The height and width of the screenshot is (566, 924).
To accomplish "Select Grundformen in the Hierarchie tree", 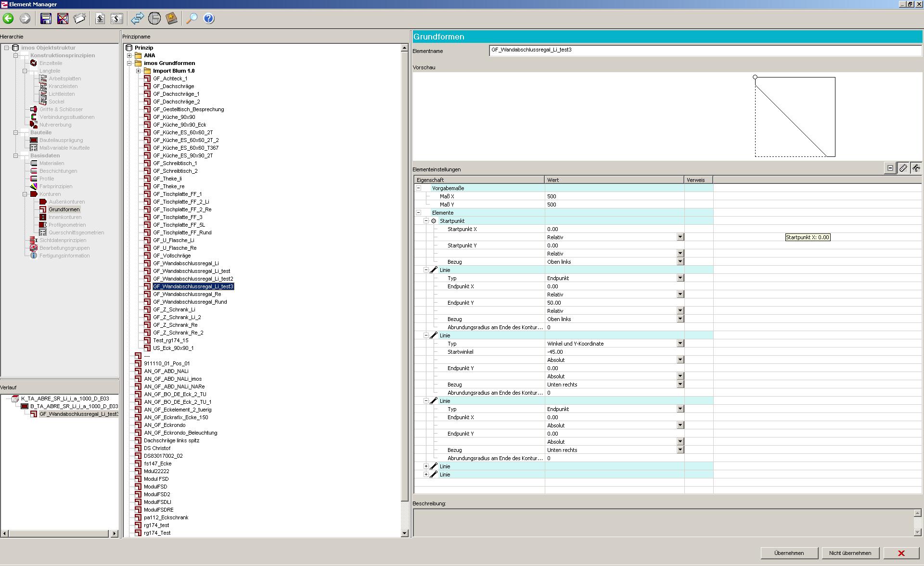I will [64, 209].
